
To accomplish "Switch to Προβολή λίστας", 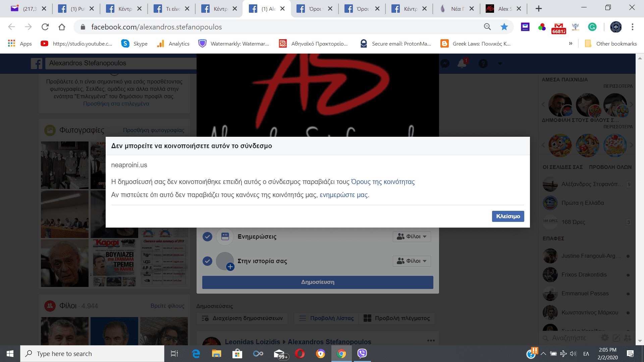I will pos(326,318).
